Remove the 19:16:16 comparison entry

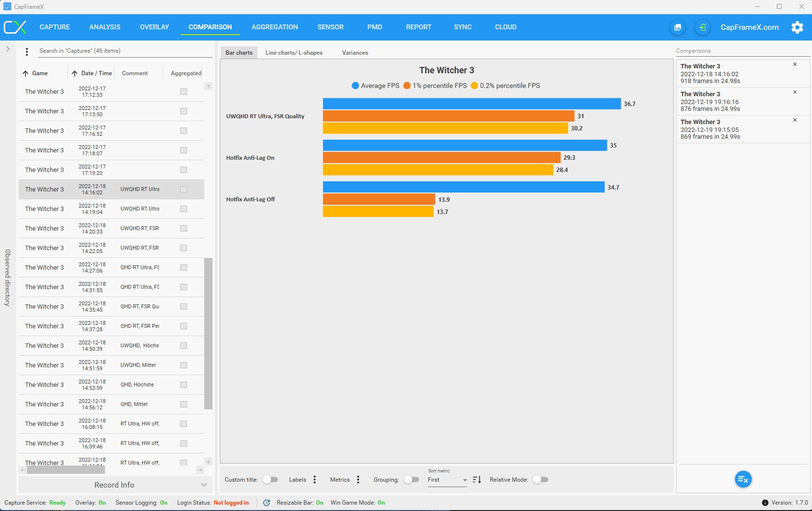tap(795, 92)
